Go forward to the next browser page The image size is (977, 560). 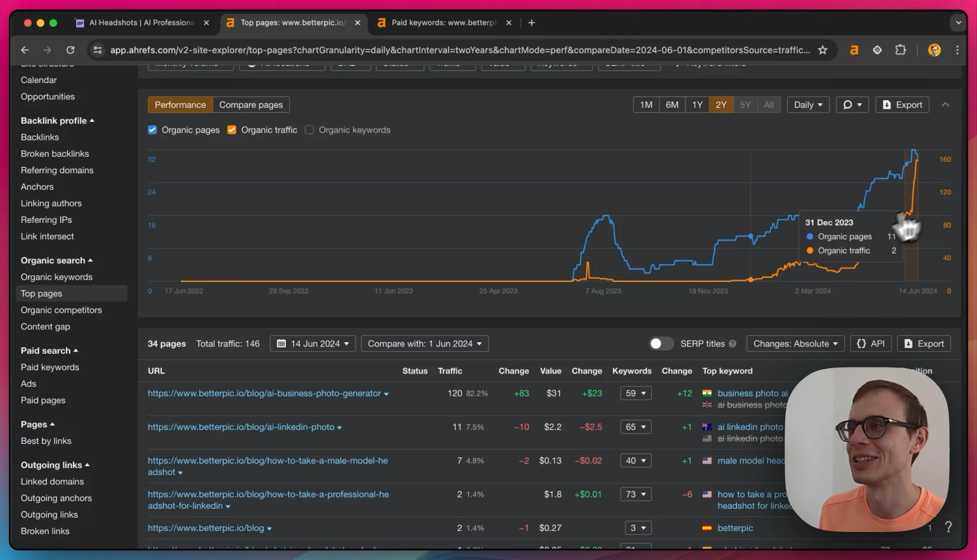(x=48, y=50)
